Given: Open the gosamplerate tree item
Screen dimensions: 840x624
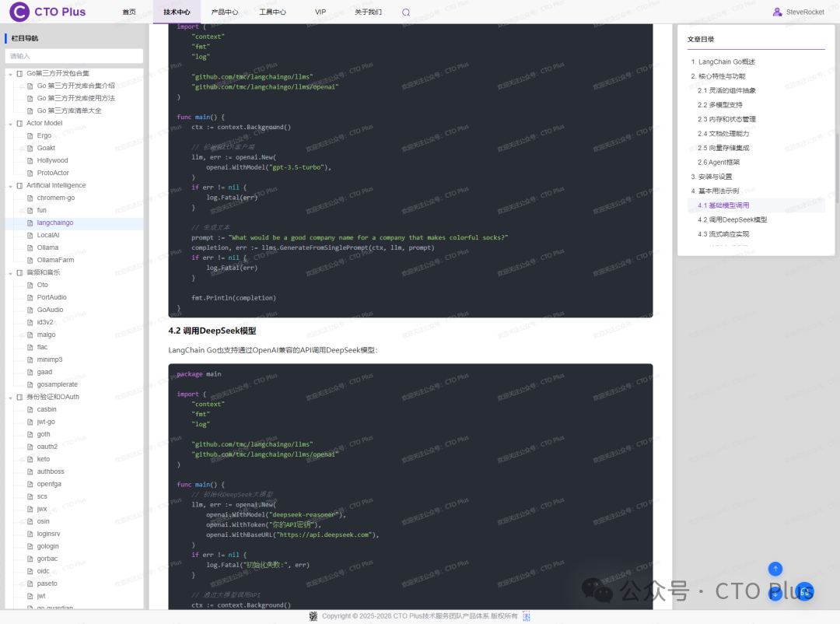Looking at the screenshot, I should [58, 384].
